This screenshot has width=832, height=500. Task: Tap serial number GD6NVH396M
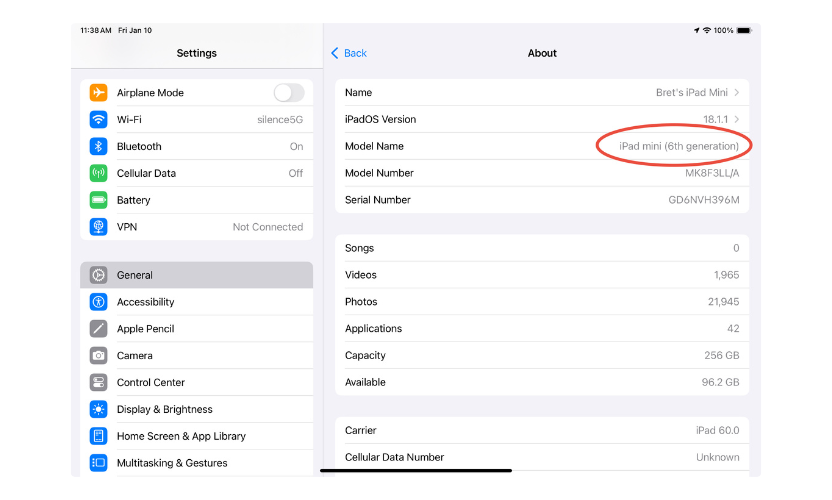pos(704,200)
